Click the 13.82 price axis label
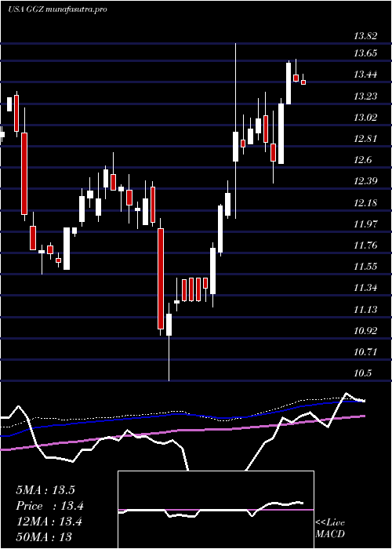The height and width of the screenshot is (549, 392). pyautogui.click(x=365, y=36)
